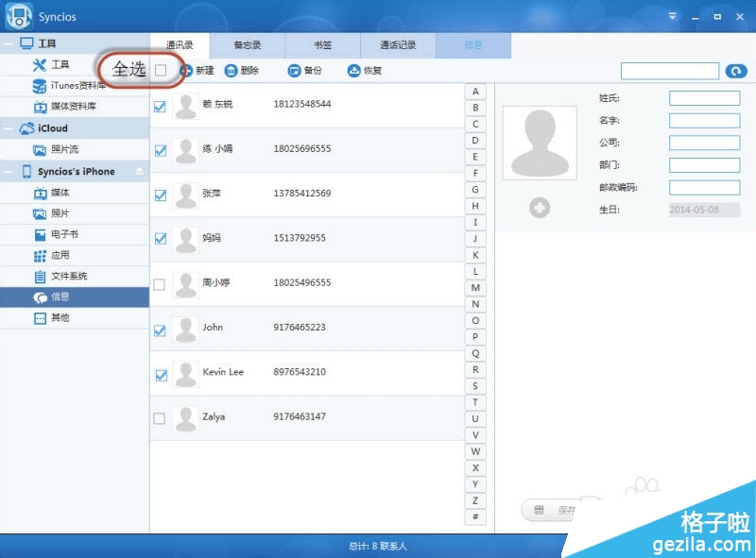756x558 pixels.
Task: Open the 工具 tools wrench item
Action: (39, 64)
